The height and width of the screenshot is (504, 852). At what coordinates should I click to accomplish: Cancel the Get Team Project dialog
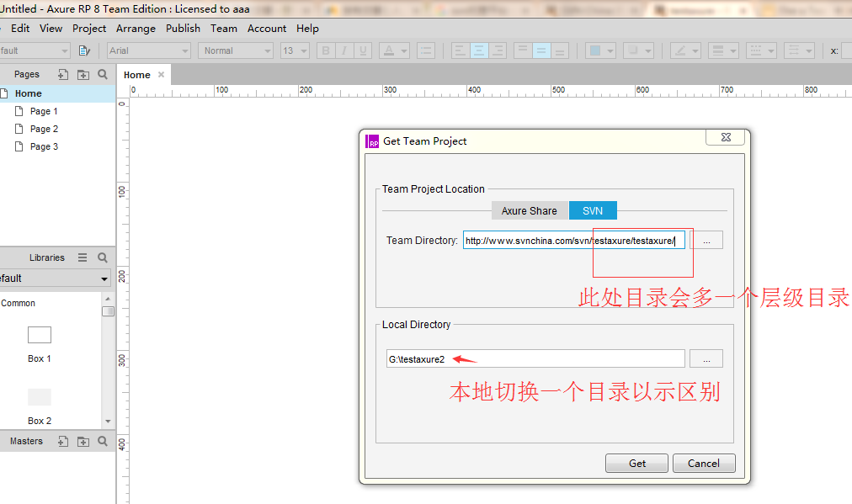click(x=704, y=464)
